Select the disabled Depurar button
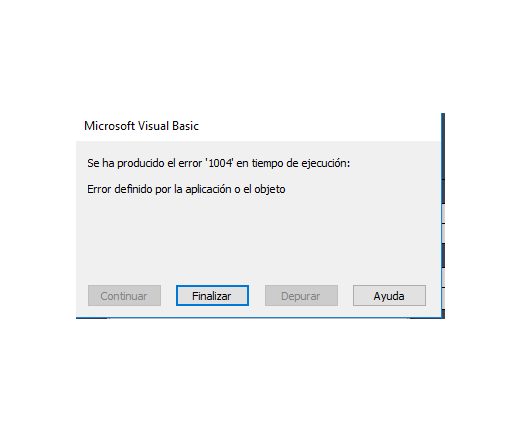 pos(301,295)
